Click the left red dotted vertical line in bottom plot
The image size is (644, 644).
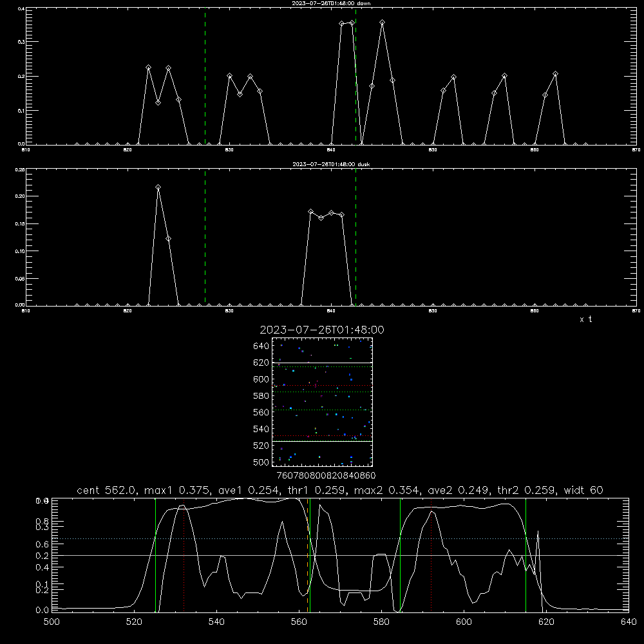[x=184, y=556]
